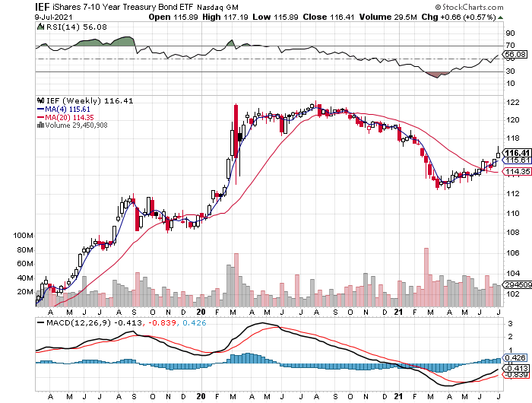The width and height of the screenshot is (532, 403).
Task: Click the year 20 marker on price chart axis
Action: tap(201, 312)
